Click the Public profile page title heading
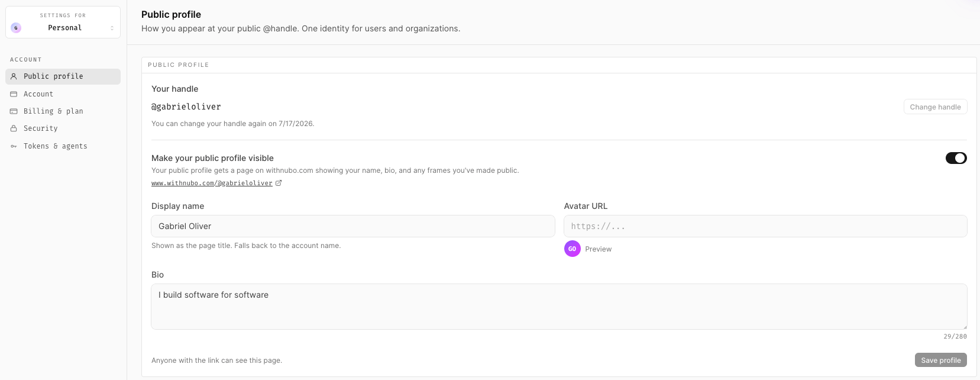 pos(171,14)
